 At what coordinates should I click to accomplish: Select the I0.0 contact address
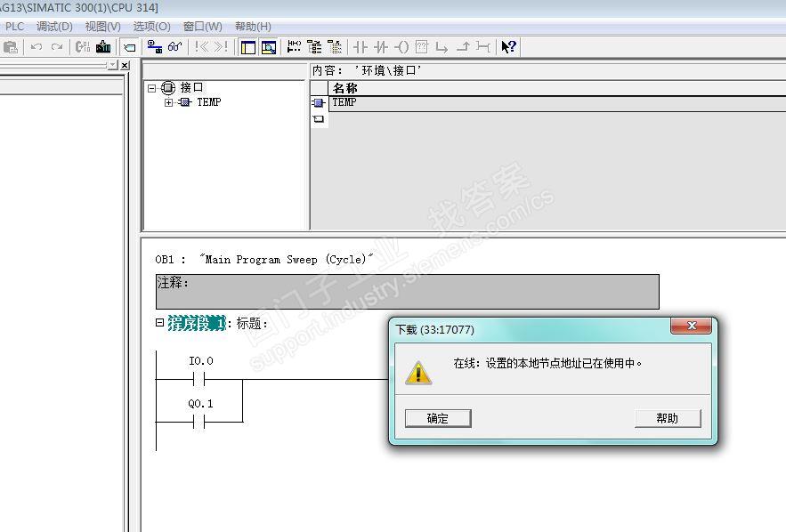pos(200,360)
